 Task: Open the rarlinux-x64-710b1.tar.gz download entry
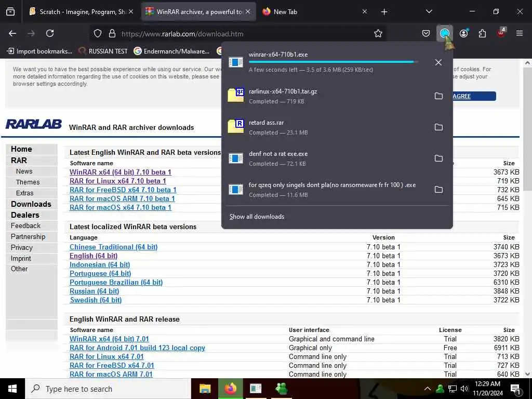(326, 96)
